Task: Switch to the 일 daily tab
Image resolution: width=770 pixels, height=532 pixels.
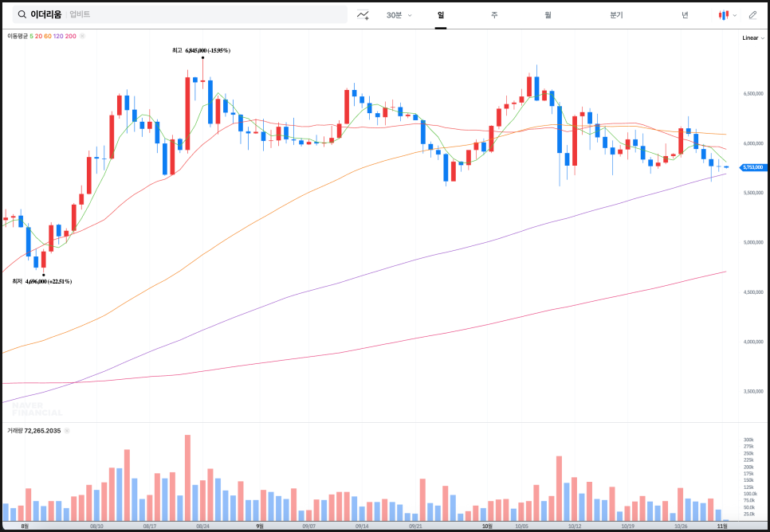Action: click(x=440, y=14)
